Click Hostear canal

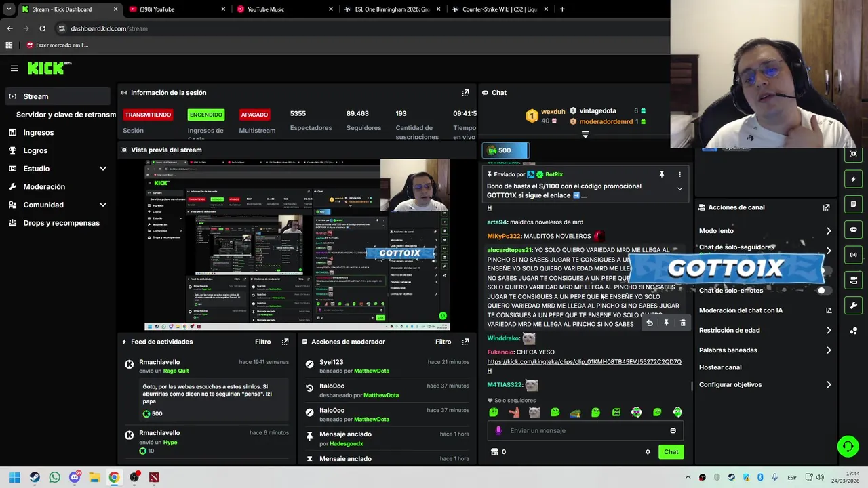tap(720, 367)
